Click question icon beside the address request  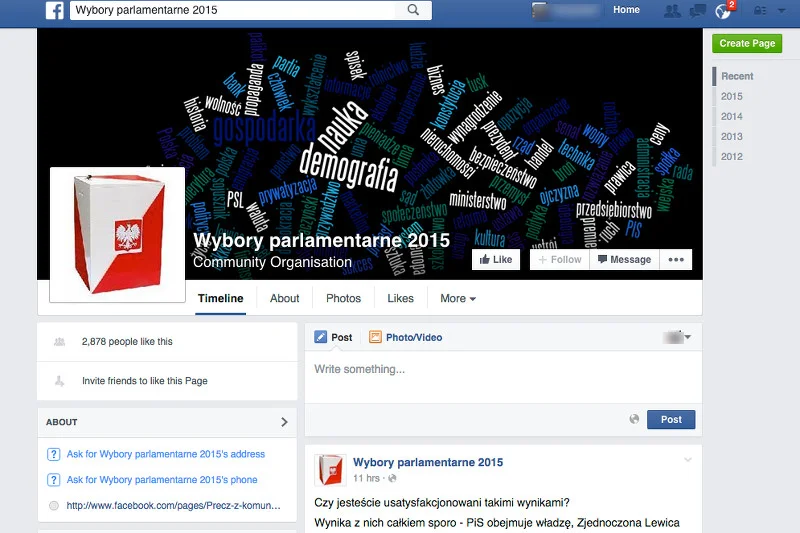click(54, 454)
